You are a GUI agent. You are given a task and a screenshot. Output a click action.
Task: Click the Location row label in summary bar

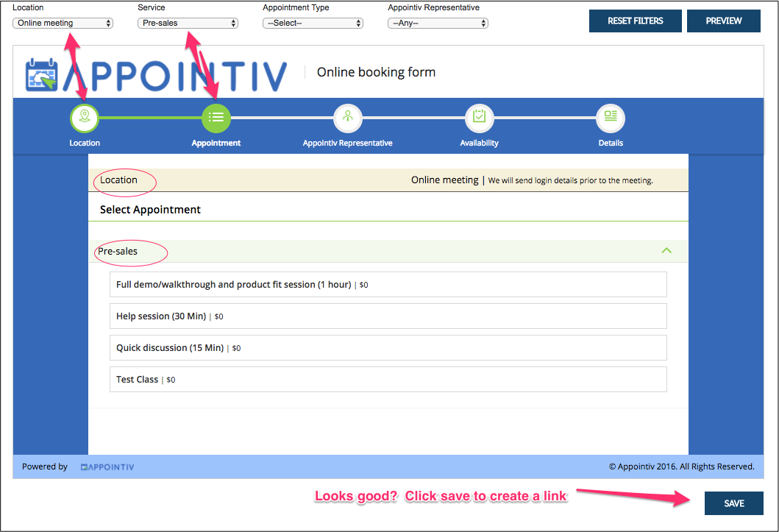[118, 180]
